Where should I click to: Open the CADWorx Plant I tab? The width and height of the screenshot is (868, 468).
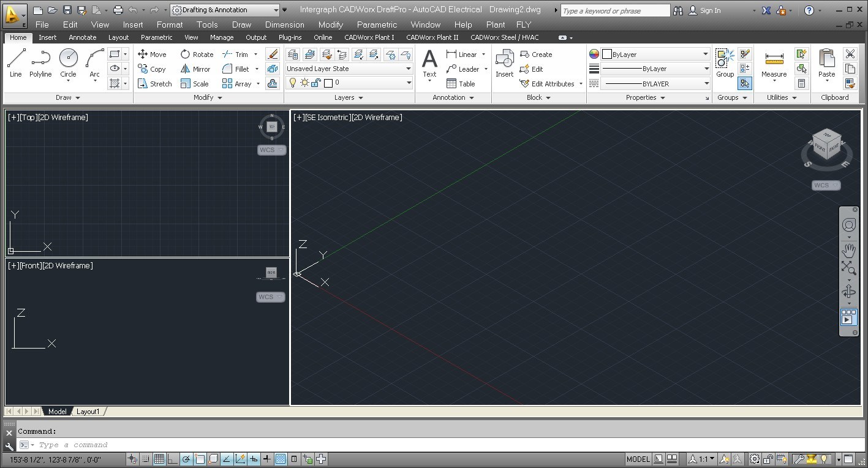[369, 37]
